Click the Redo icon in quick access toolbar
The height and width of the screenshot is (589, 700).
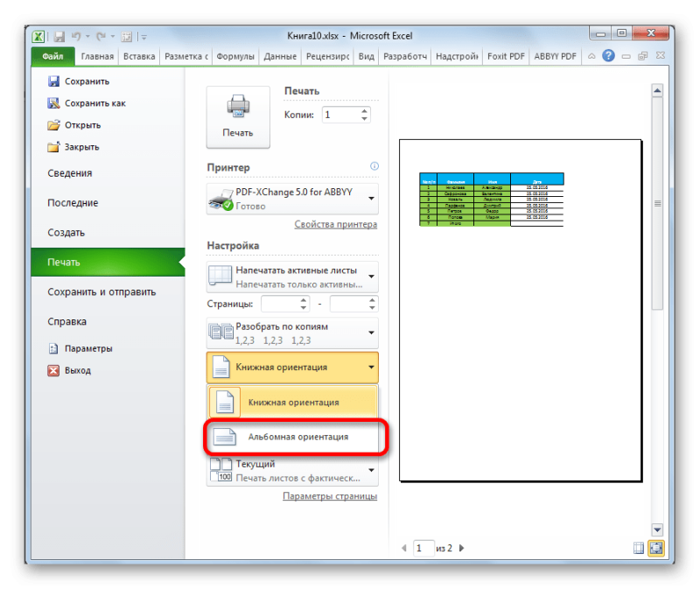101,37
